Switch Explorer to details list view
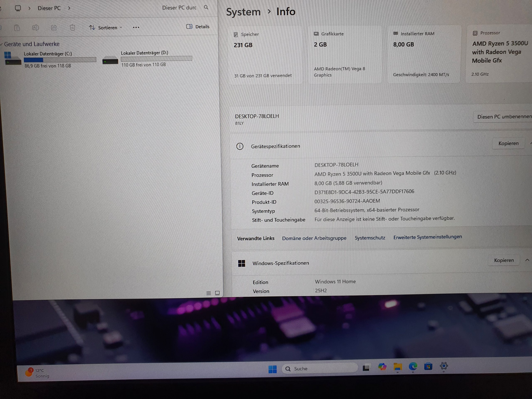This screenshot has width=532, height=399. tap(208, 293)
